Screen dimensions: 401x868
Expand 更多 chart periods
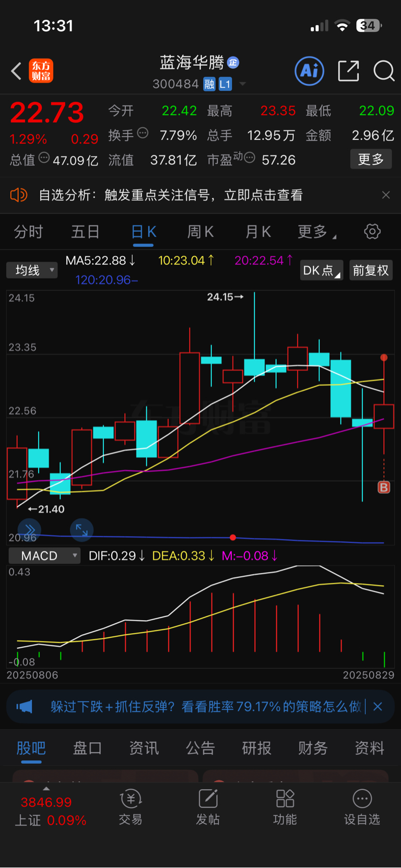(316, 232)
